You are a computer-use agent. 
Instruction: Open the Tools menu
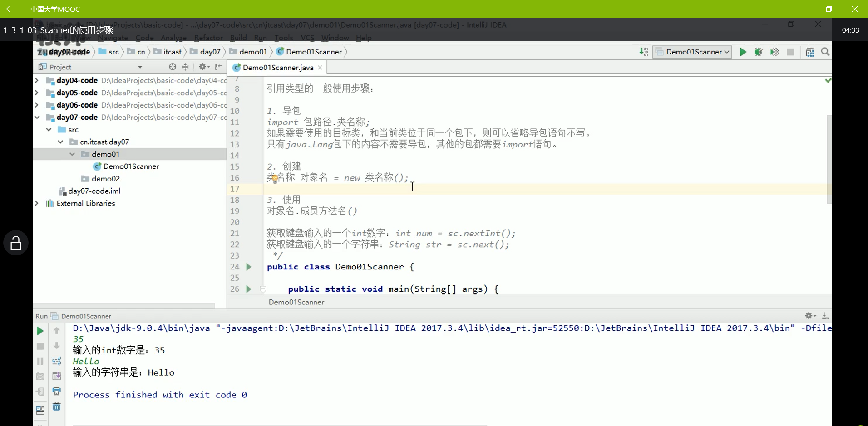(284, 38)
